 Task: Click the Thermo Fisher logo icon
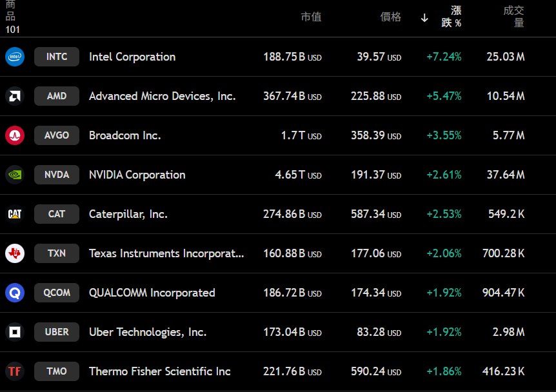click(x=14, y=371)
